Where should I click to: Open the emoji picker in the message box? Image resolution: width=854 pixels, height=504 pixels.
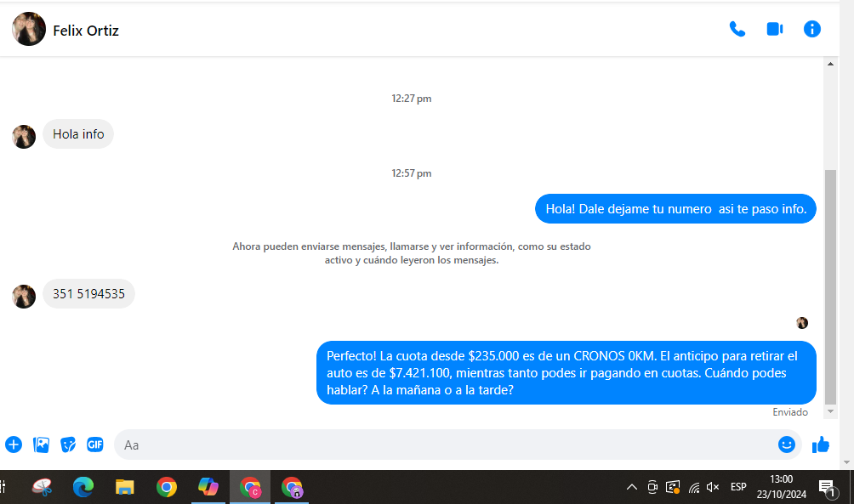tap(787, 445)
